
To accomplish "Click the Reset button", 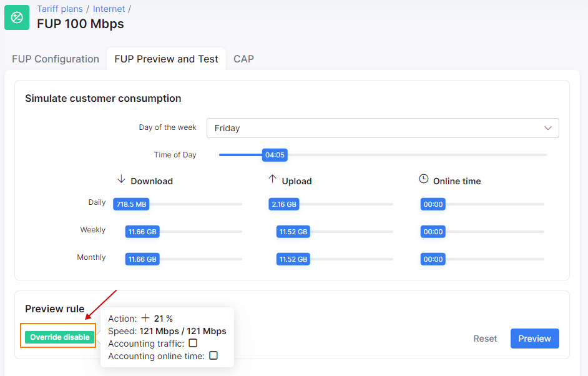I will pyautogui.click(x=485, y=339).
